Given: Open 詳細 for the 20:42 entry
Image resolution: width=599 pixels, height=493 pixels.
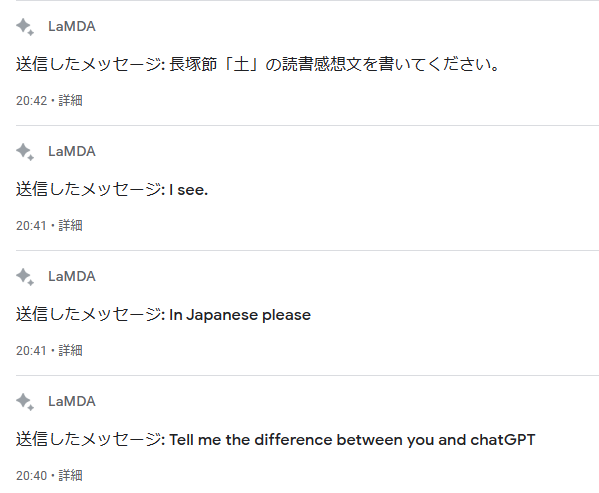Looking at the screenshot, I should tap(70, 100).
